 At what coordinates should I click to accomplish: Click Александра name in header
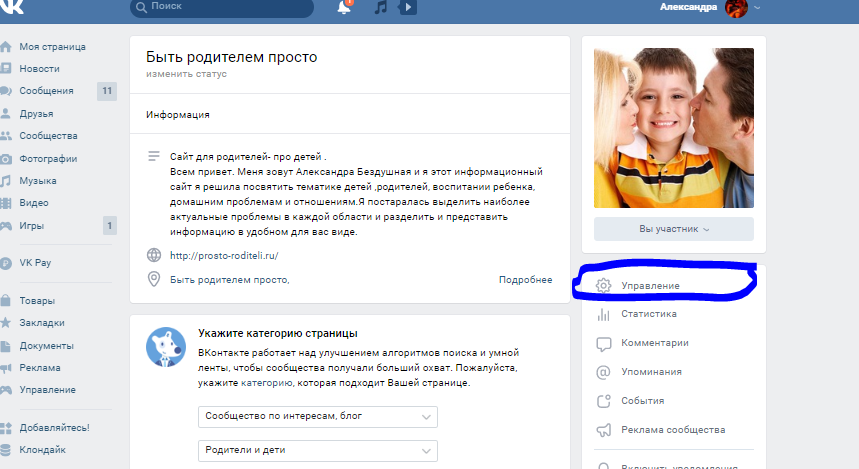pos(688,7)
